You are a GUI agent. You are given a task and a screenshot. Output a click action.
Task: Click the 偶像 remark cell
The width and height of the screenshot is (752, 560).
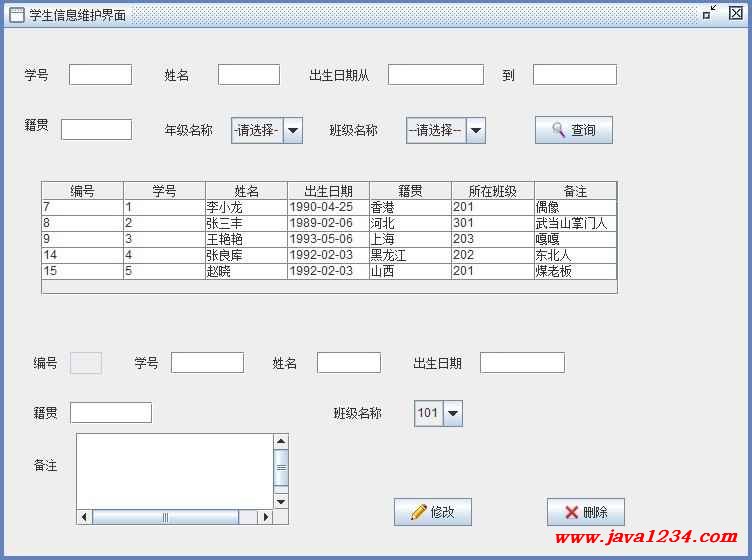coord(576,207)
